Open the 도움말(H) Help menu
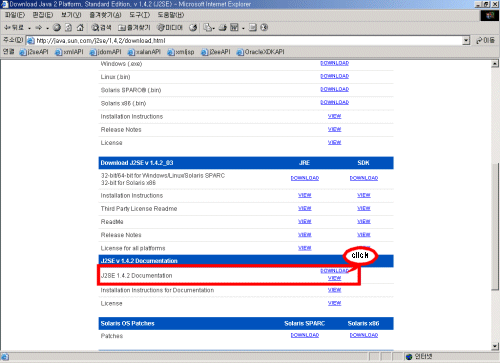The image size is (500, 363). [171, 15]
